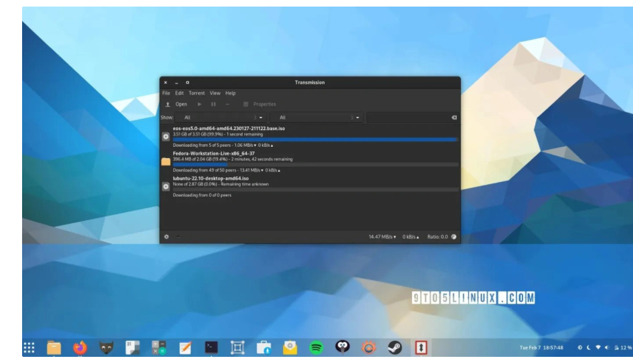Open Firefox from the dock
Screen dimensions: 633x364
click(x=80, y=347)
